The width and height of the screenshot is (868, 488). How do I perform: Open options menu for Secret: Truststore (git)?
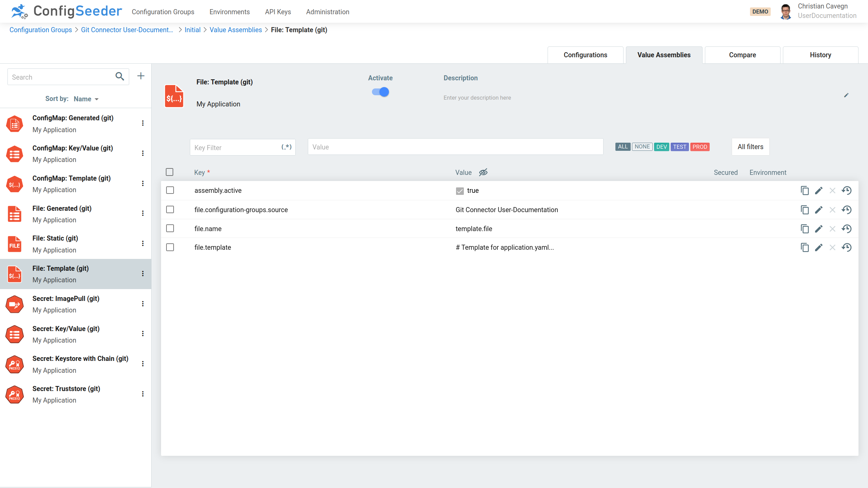[x=143, y=394]
